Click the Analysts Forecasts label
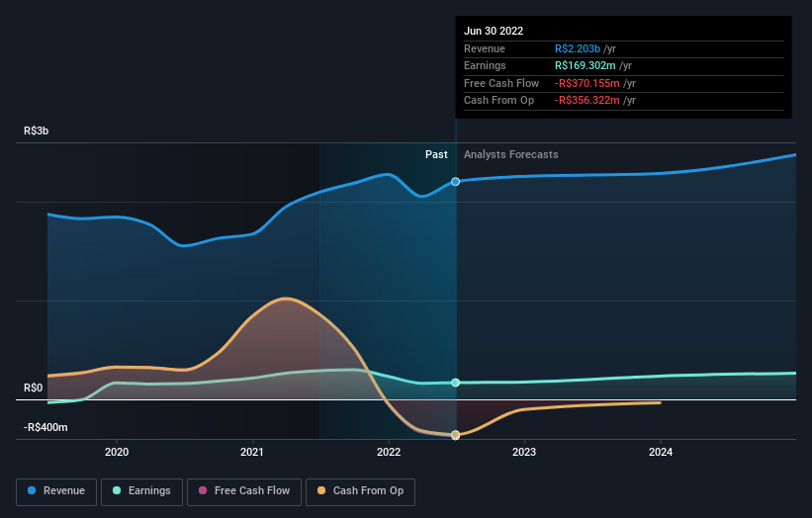 (x=511, y=154)
